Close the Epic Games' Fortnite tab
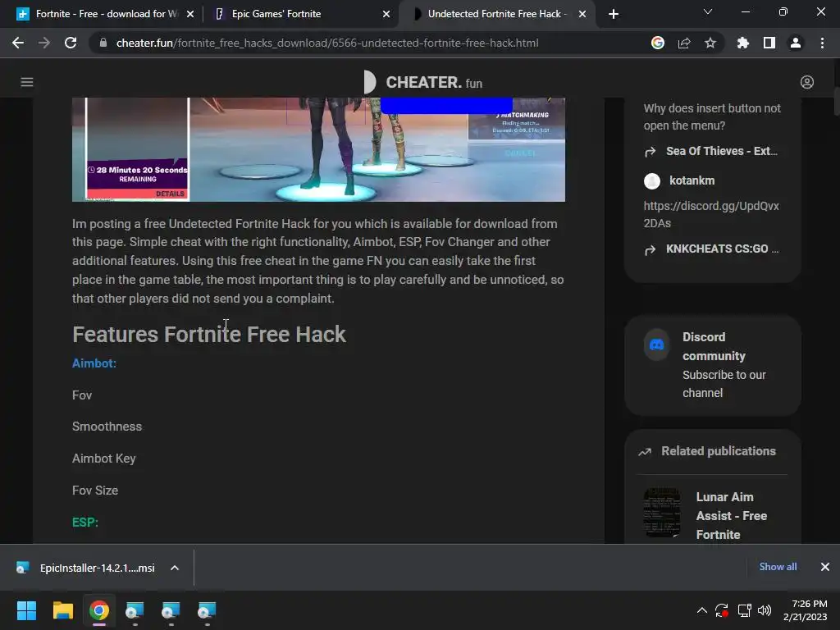This screenshot has width=840, height=630. pos(386,14)
